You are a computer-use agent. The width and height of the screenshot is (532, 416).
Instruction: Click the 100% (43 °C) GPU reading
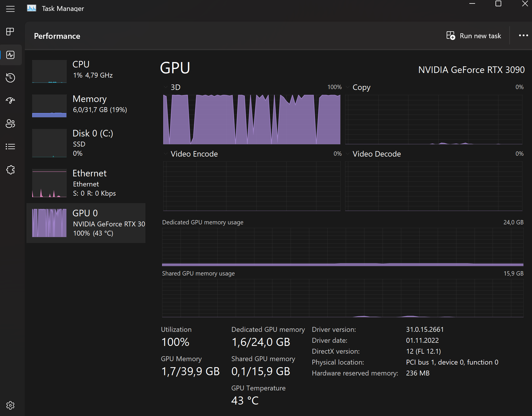point(93,233)
